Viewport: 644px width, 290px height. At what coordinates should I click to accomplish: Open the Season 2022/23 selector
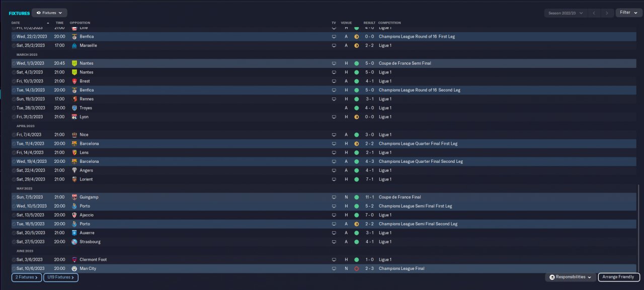566,13
